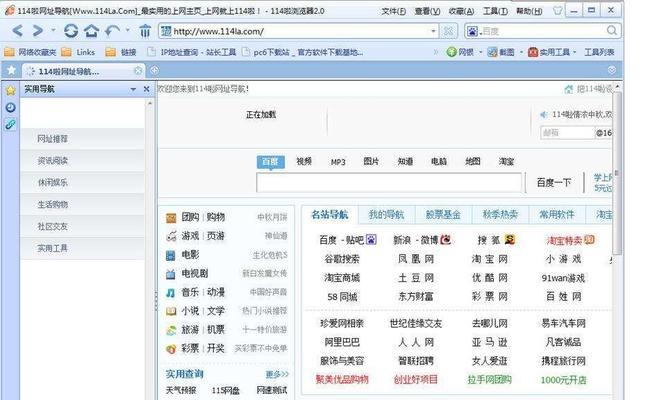
Task: Open the 文件(F) menu
Action: tap(394, 11)
